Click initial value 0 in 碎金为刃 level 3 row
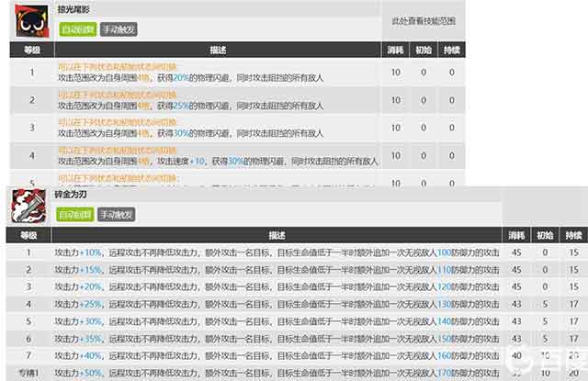The image size is (588, 381). pyautogui.click(x=545, y=286)
